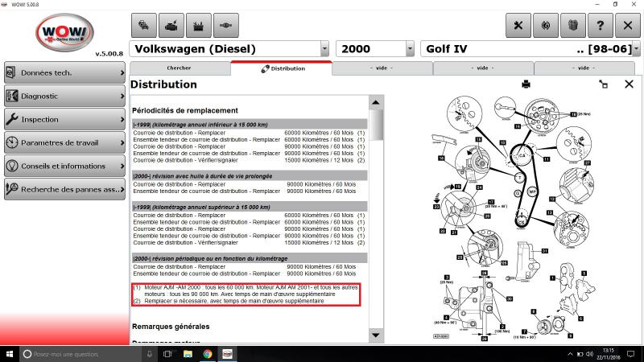Open the Données tech. section

65,72
